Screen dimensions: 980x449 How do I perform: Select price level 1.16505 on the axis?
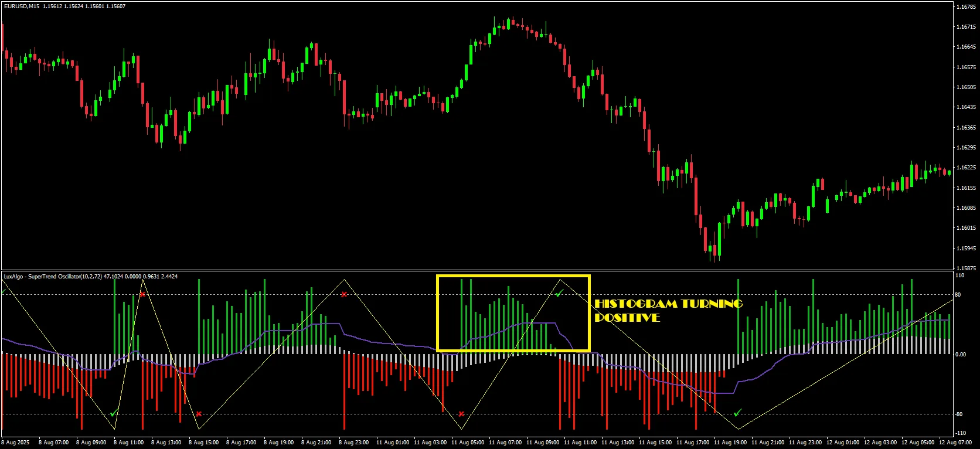[966, 87]
